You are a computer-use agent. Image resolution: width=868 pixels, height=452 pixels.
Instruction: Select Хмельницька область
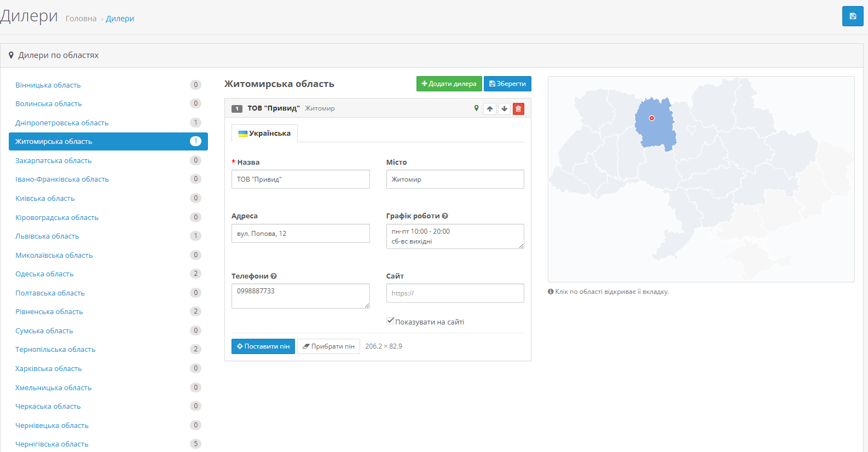point(108,387)
